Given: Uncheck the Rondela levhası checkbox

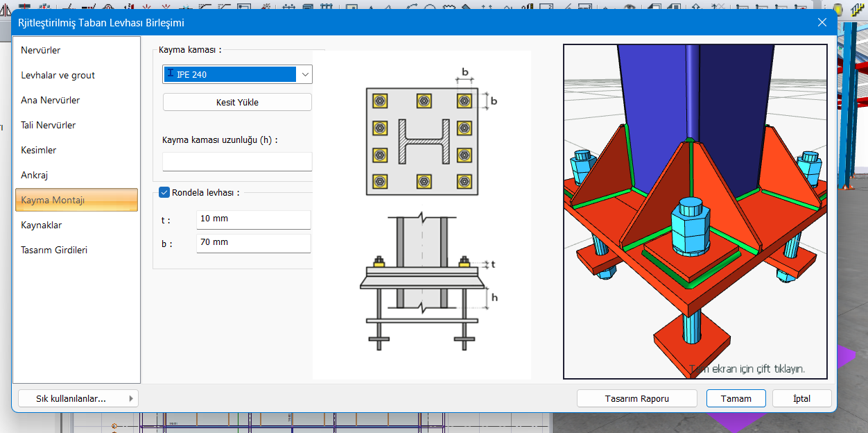Looking at the screenshot, I should 164,193.
